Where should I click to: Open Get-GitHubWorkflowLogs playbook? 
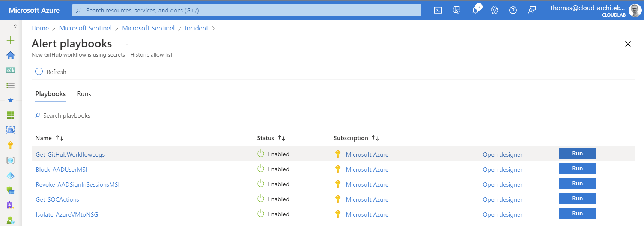(70, 154)
